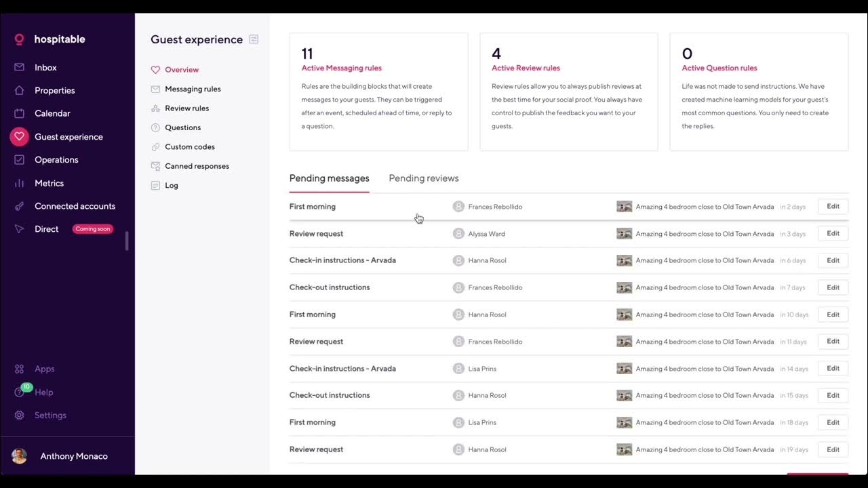The height and width of the screenshot is (488, 868).
Task: Open the Active Review rules link
Action: [526, 68]
